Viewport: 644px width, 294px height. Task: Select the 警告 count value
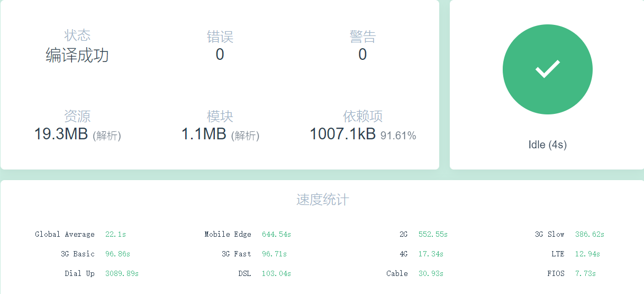pyautogui.click(x=362, y=55)
